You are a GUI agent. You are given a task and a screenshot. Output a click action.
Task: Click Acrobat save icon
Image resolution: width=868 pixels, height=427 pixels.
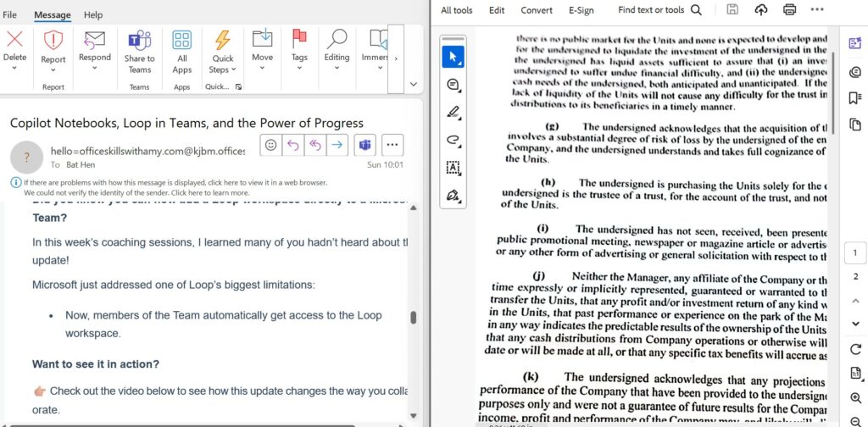coord(732,9)
